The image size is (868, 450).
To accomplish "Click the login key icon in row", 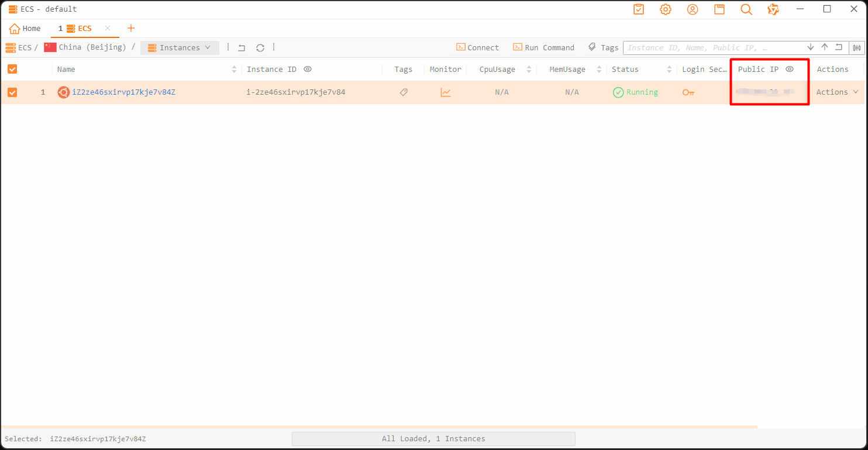I will pos(688,92).
